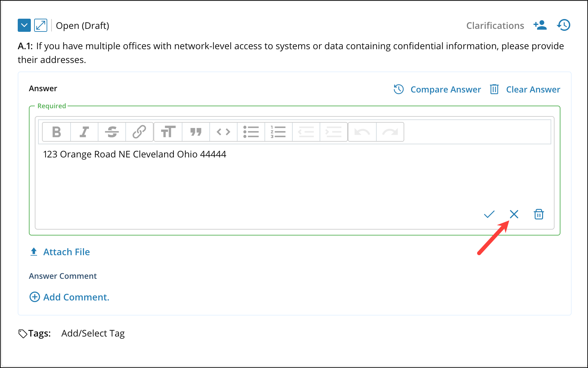This screenshot has width=588, height=368.
Task: Click the Compare Answer link
Action: pos(445,90)
